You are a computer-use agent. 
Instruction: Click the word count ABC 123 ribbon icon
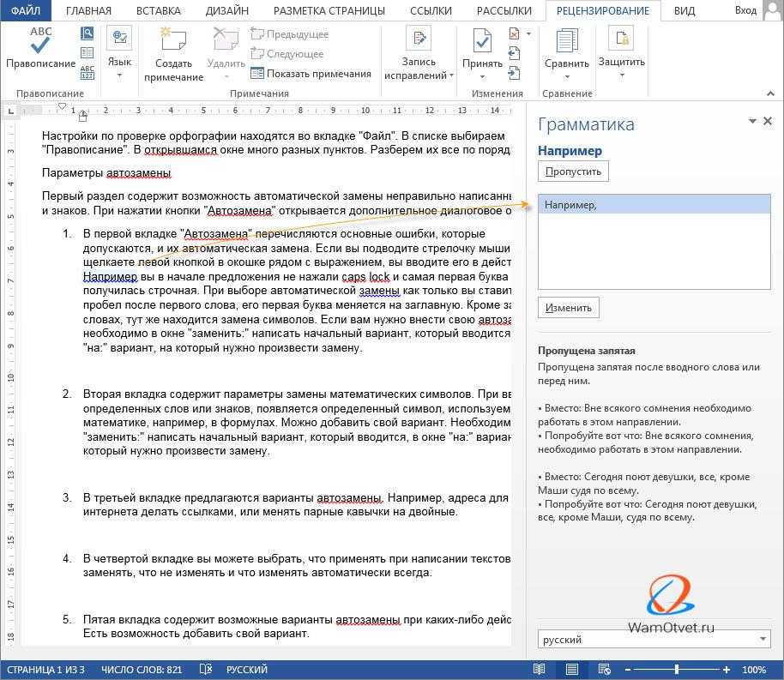[87, 71]
